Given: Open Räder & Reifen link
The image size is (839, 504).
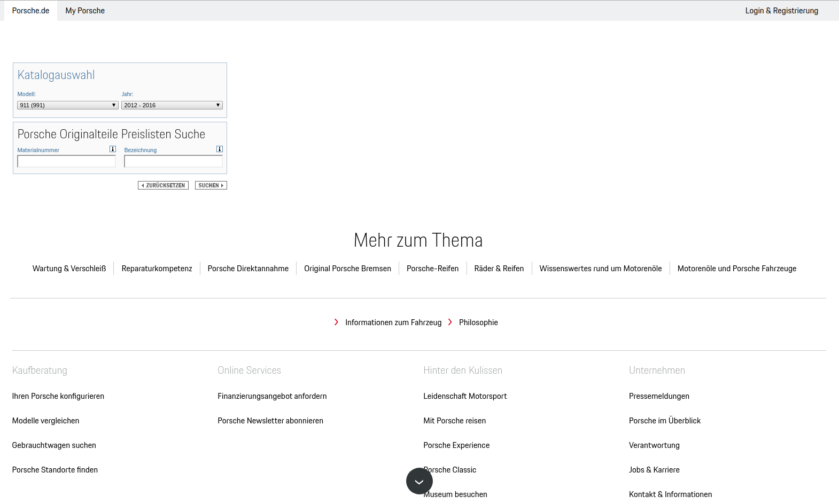Looking at the screenshot, I should click(x=499, y=269).
